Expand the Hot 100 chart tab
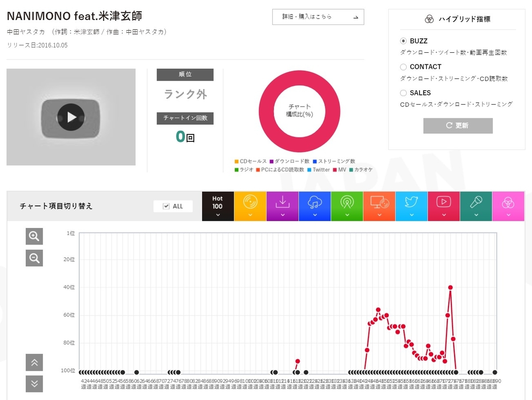 click(218, 206)
